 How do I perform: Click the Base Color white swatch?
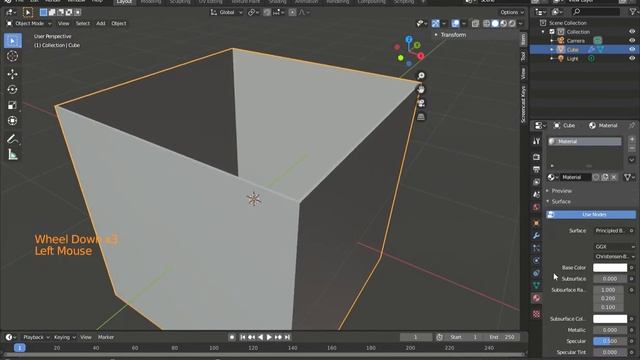[x=610, y=268]
